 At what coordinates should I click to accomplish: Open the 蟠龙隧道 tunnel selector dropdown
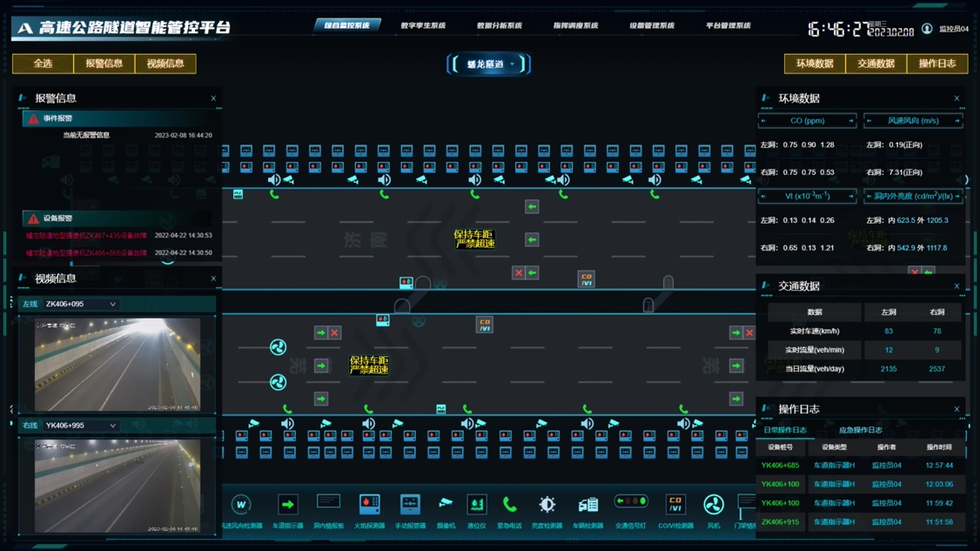coord(488,64)
